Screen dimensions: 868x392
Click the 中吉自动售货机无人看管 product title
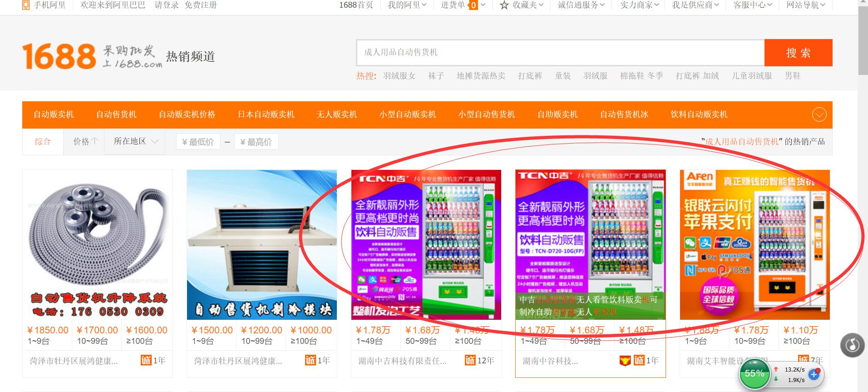[x=589, y=306]
